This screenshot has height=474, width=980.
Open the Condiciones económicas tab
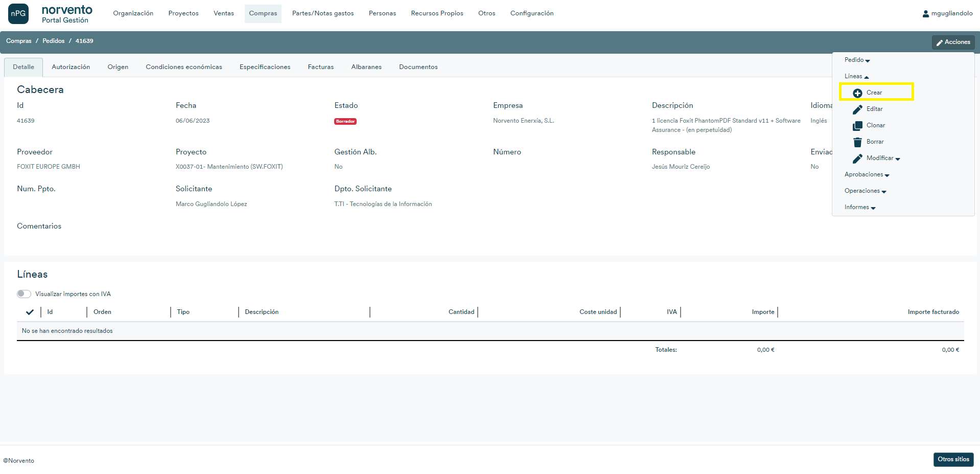coord(184,67)
